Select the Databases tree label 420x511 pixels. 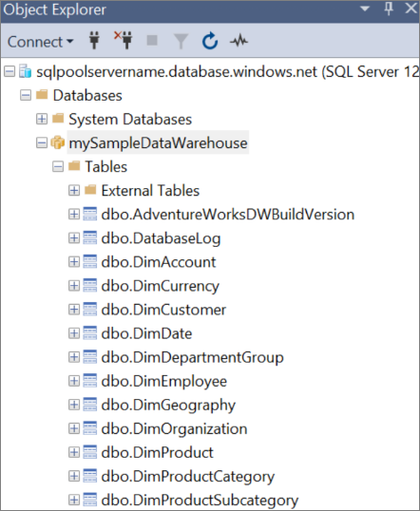[x=87, y=96]
